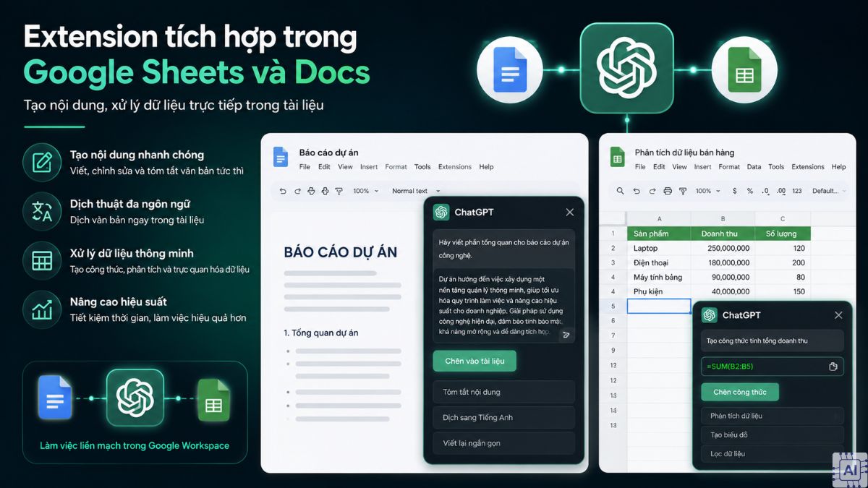
Task: Open the Help menu in the Sheets window
Action: click(x=838, y=167)
